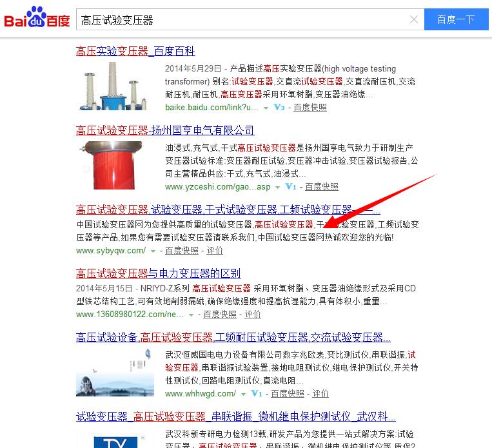Open dropdown arrow after www.whhwgd.com URL
The height and width of the screenshot is (448, 492).
tap(243, 394)
